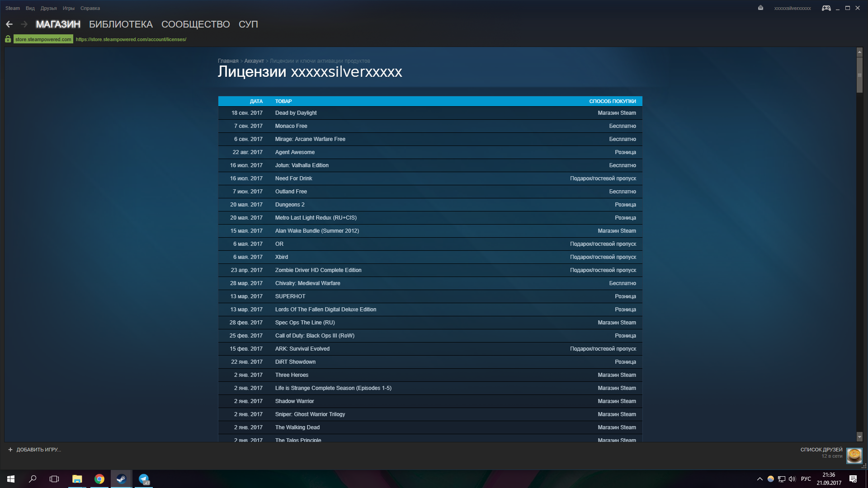Switch to the МАГАЗИН tab
The height and width of the screenshot is (488, 868).
point(58,24)
